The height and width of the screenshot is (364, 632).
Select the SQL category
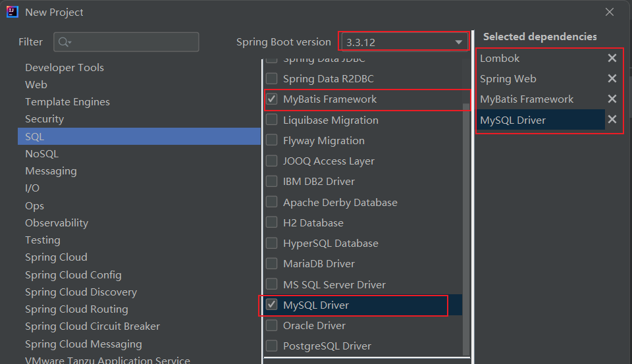coord(139,136)
